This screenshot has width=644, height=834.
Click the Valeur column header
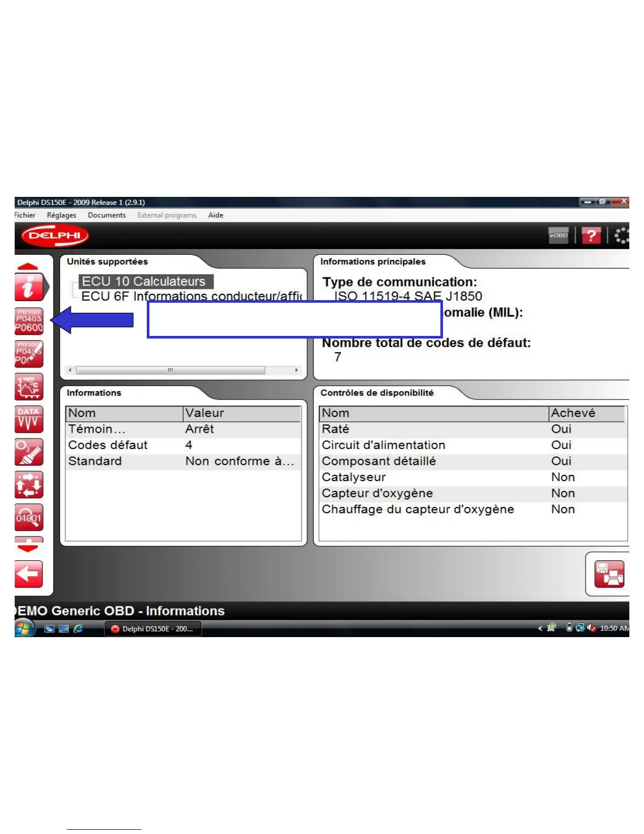241,413
